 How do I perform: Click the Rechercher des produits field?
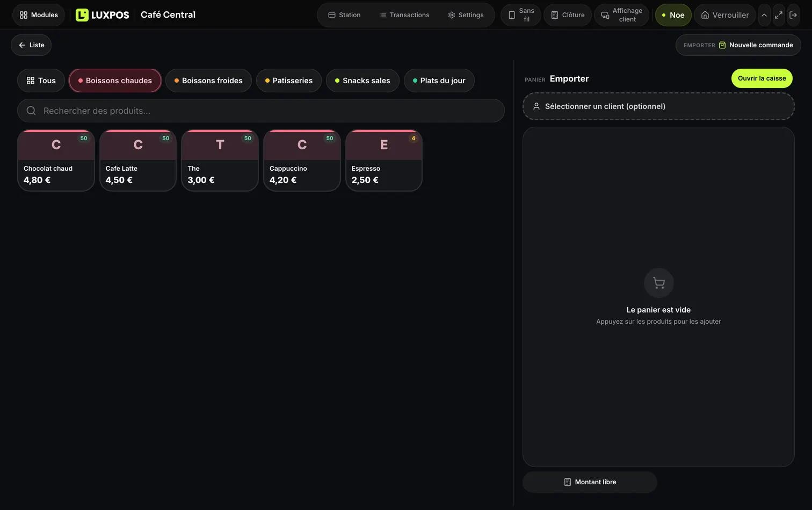[x=261, y=111]
